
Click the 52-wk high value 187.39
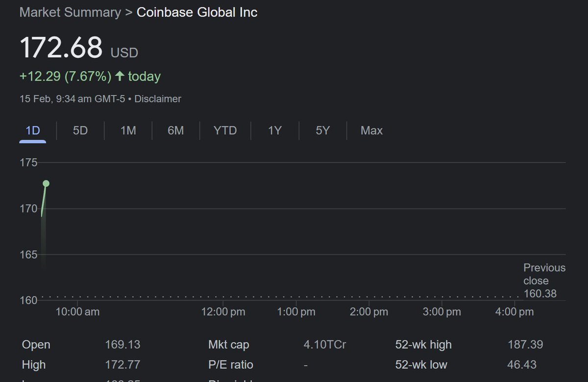pyautogui.click(x=525, y=345)
